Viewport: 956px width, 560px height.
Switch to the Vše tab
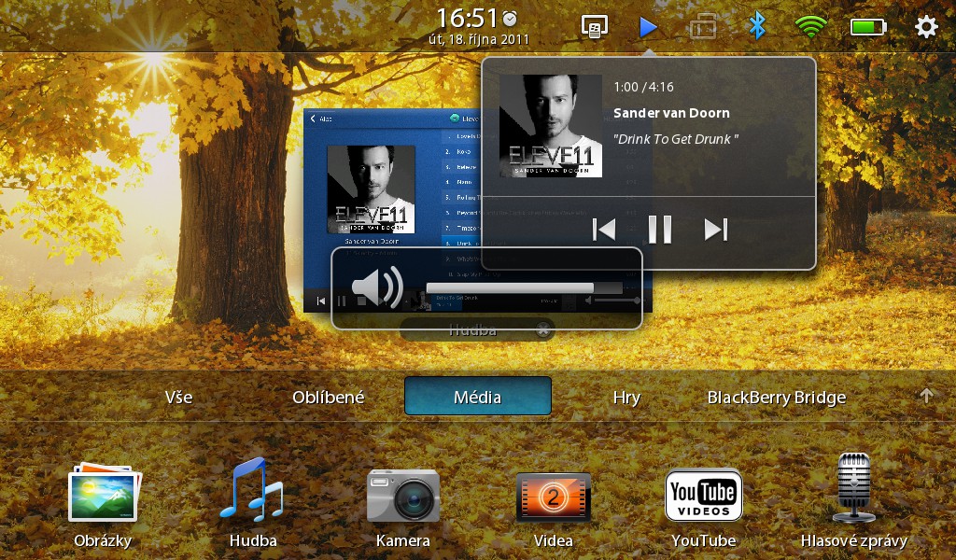(x=178, y=398)
